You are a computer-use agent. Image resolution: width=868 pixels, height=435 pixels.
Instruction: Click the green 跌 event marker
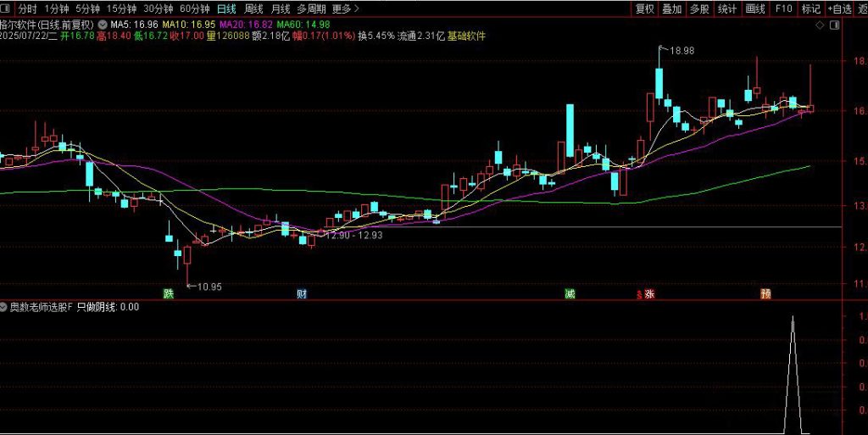[169, 294]
